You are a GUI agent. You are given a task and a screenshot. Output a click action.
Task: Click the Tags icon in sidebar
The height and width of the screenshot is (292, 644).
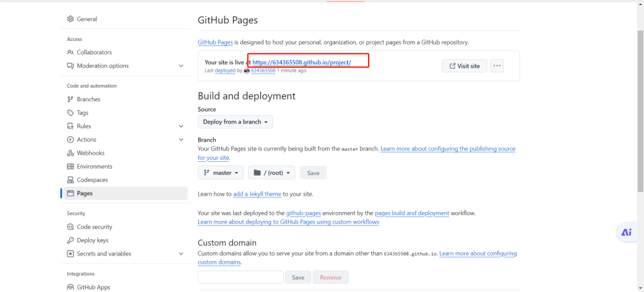71,113
